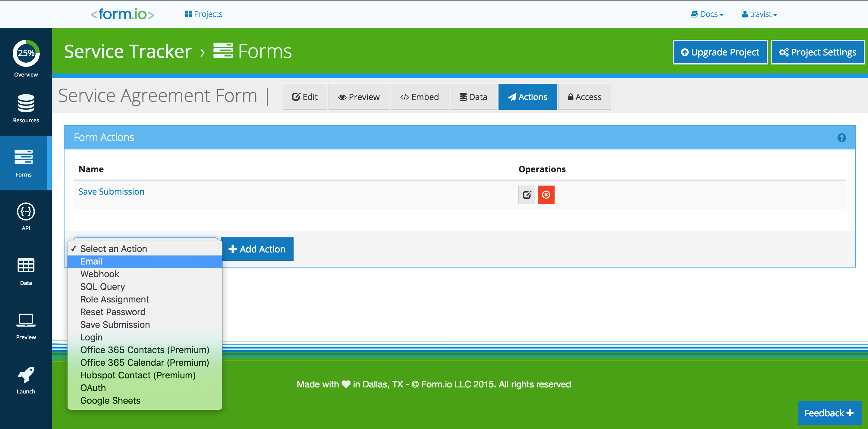Viewport: 868px width, 429px height.
Task: Open the 25% Overview progress circle
Action: click(26, 53)
